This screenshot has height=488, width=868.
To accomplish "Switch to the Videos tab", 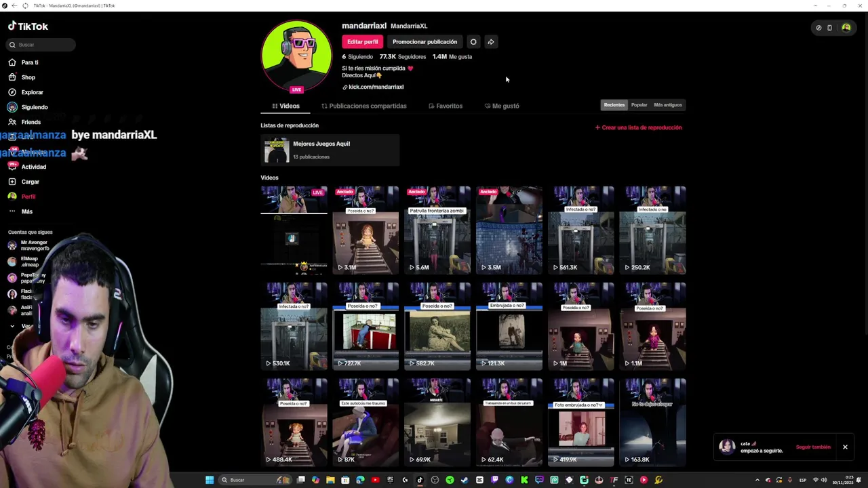I will (285, 106).
